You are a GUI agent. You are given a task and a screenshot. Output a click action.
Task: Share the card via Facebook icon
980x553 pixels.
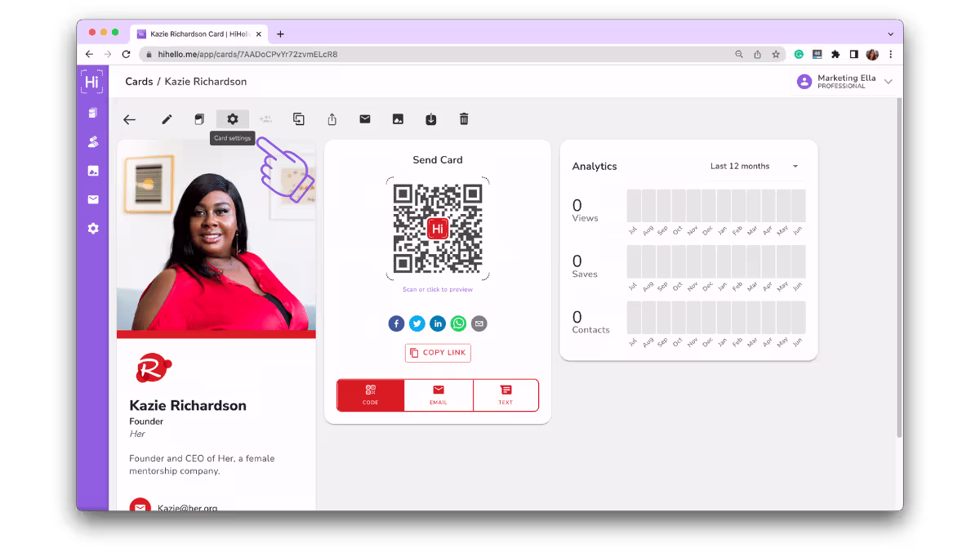396,323
